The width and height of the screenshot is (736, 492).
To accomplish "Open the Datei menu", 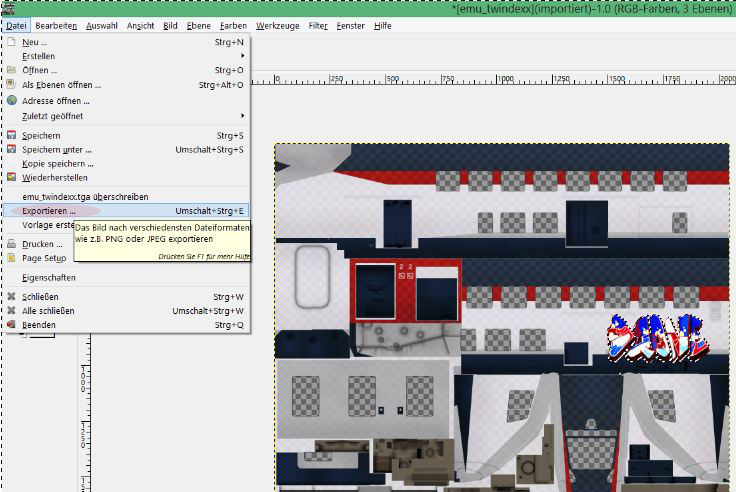I will click(x=16, y=26).
